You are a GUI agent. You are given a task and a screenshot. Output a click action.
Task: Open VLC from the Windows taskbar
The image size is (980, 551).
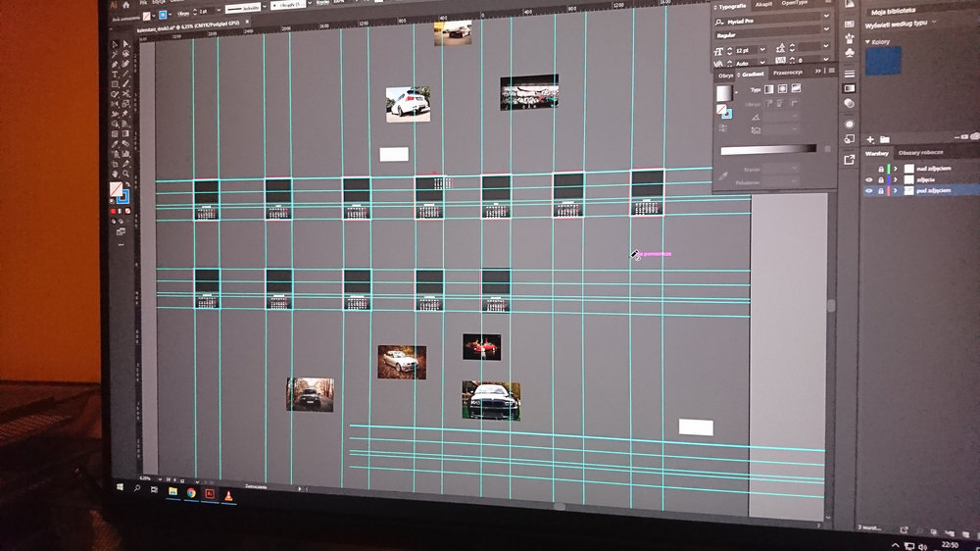coord(228,494)
